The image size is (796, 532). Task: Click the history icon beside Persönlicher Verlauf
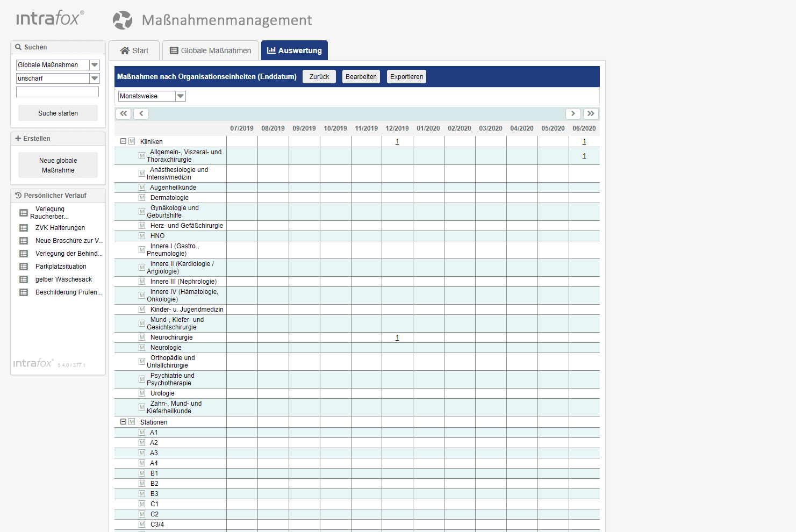pos(18,195)
